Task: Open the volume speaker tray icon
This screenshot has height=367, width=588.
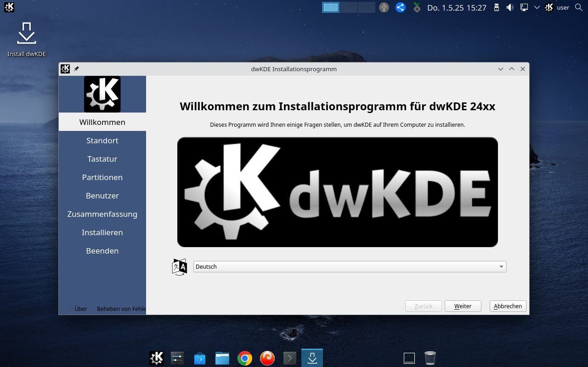Action: pyautogui.click(x=510, y=7)
